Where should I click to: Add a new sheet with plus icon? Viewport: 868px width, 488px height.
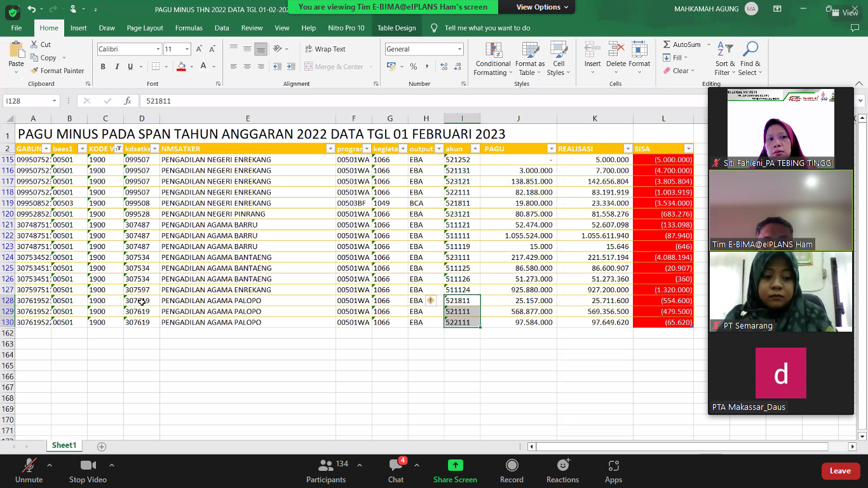[102, 447]
